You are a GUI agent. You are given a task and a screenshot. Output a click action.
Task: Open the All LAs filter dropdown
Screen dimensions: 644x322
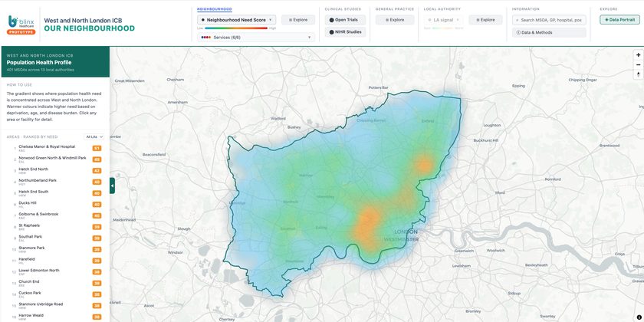[x=94, y=136]
